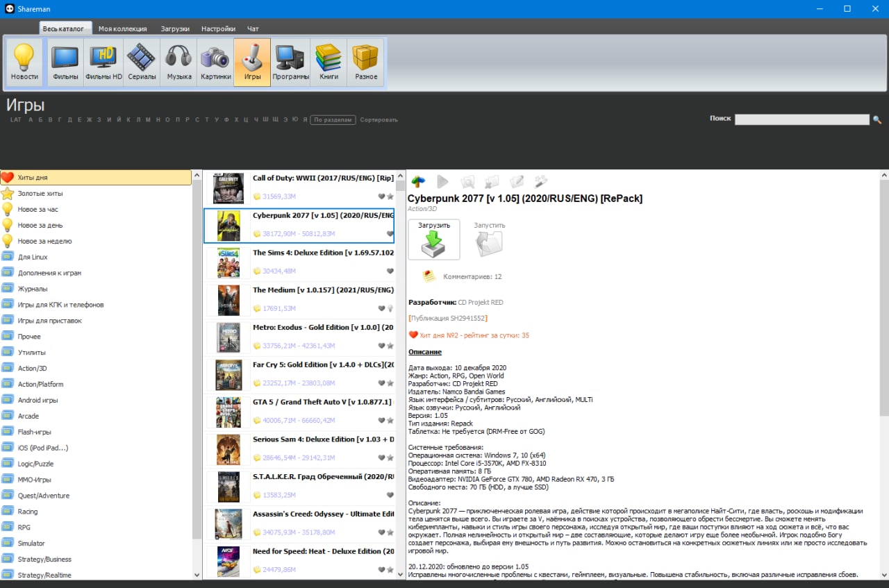Click the comments note icon
Viewport: 889px width, 588px height.
[429, 276]
